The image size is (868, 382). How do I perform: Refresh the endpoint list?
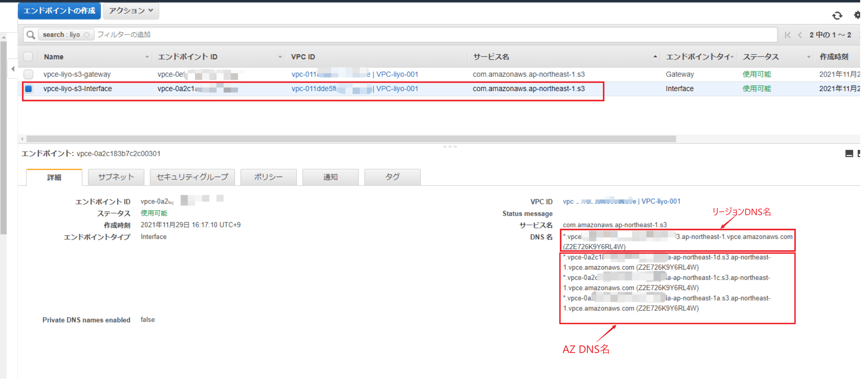(837, 16)
